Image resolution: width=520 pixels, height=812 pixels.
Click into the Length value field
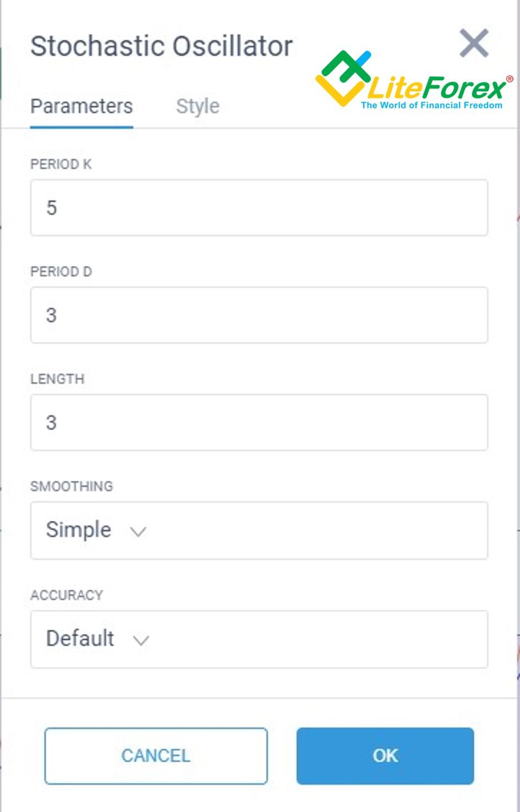coord(259,423)
